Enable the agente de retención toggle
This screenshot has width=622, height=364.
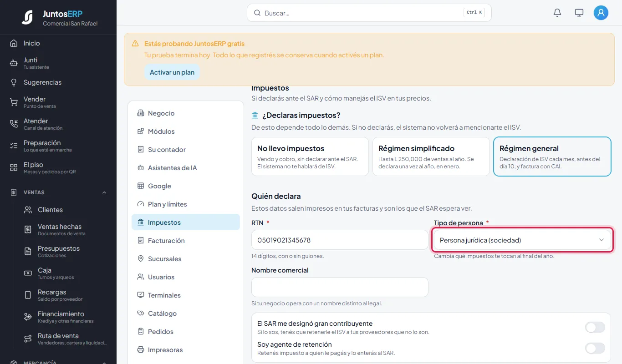[x=595, y=348]
